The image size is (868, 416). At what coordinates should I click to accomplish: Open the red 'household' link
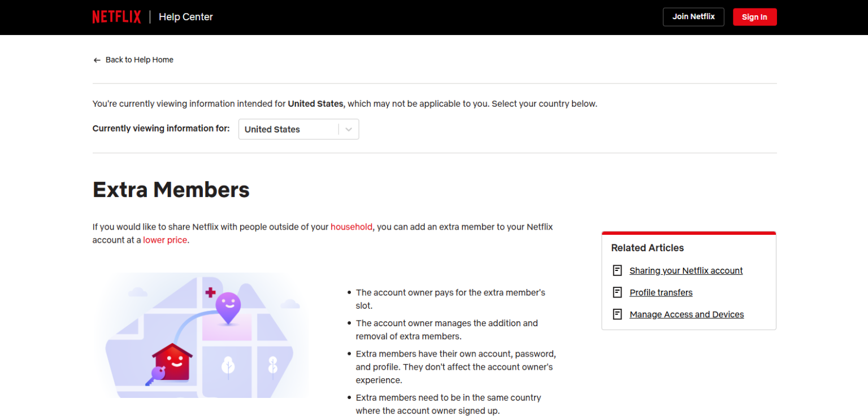351,227
